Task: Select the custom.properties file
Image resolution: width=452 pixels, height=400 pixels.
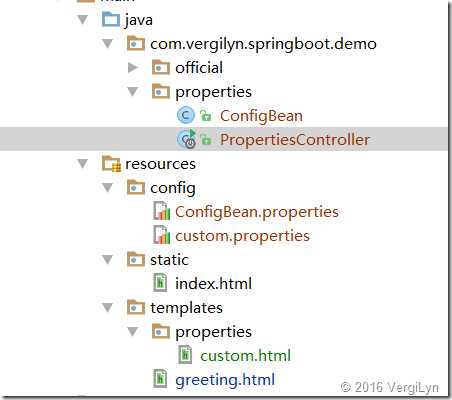Action: tap(242, 236)
